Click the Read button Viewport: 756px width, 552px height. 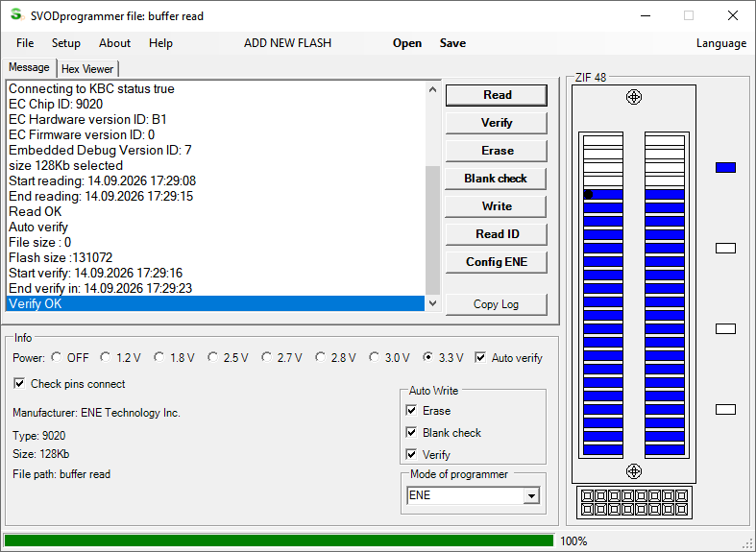tap(497, 95)
